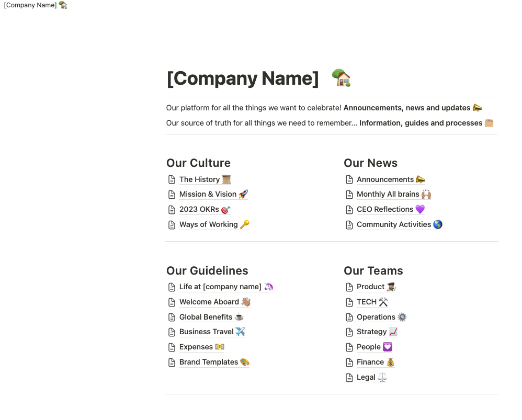Click the page icon next to The History
Screen dimensions: 522x420
coord(172,179)
